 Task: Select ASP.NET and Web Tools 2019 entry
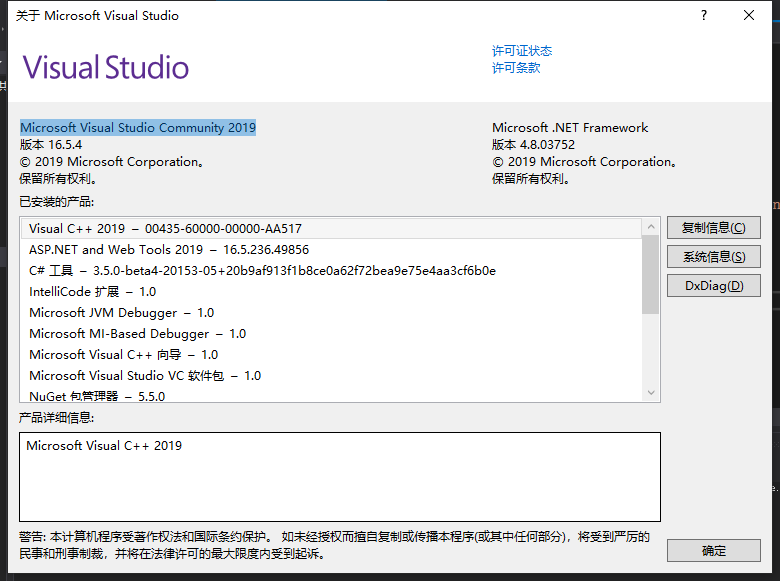point(169,250)
